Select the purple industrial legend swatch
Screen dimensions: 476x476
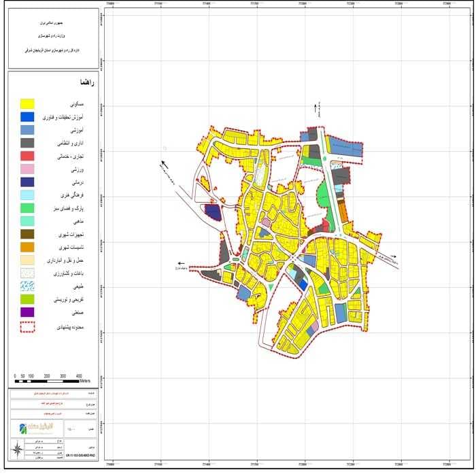point(27,312)
